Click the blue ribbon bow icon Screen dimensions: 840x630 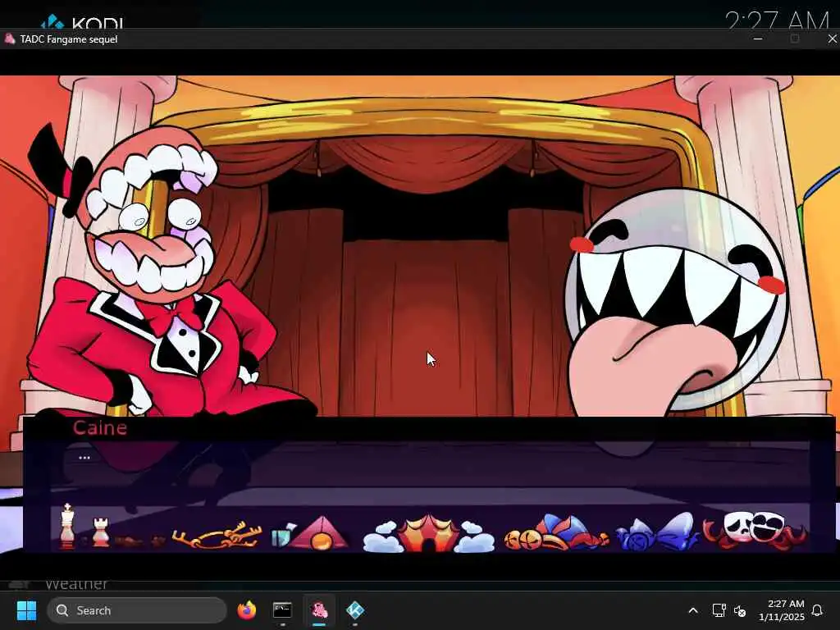click(657, 532)
